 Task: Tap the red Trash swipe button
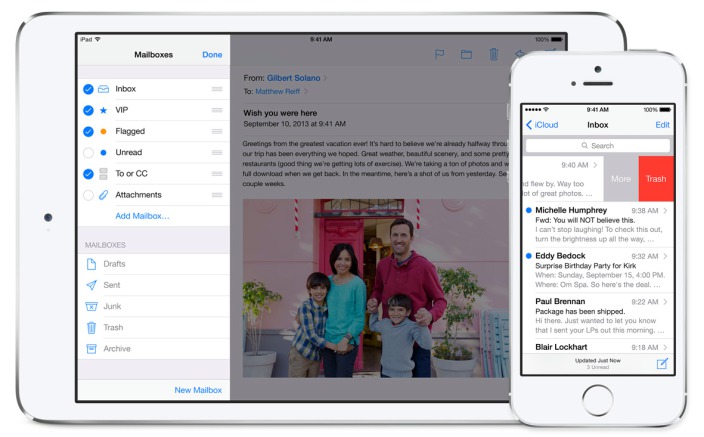[x=656, y=179]
